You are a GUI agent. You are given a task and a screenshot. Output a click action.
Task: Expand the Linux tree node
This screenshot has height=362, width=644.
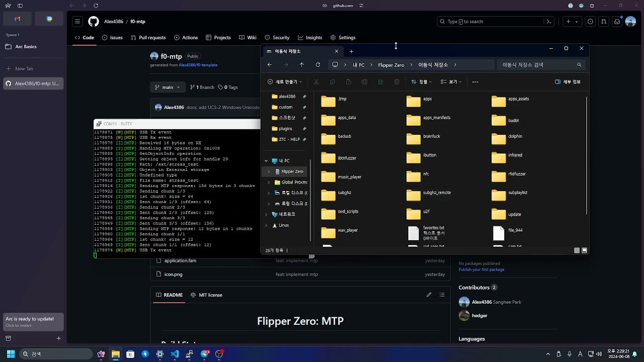[266, 225]
